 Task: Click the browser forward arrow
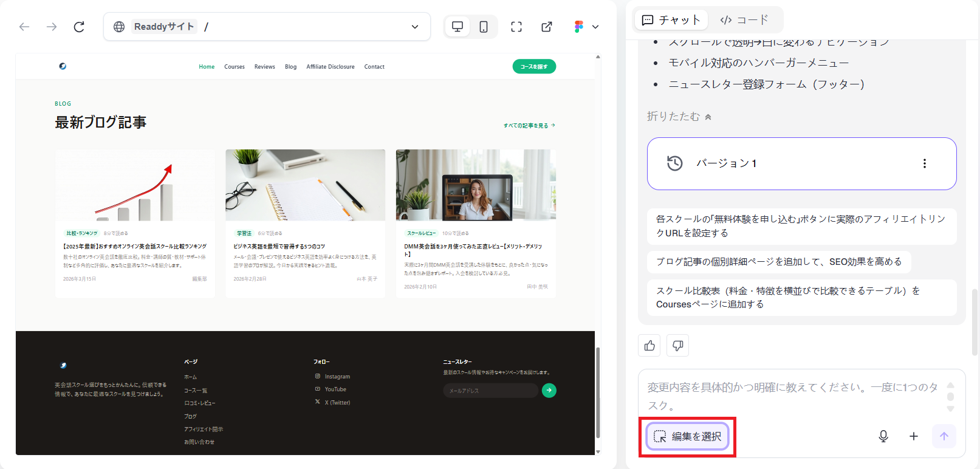52,27
